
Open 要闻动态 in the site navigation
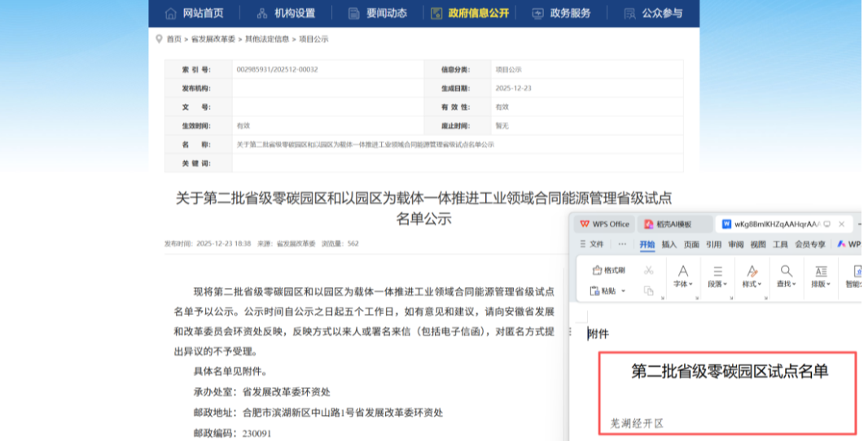387,13
